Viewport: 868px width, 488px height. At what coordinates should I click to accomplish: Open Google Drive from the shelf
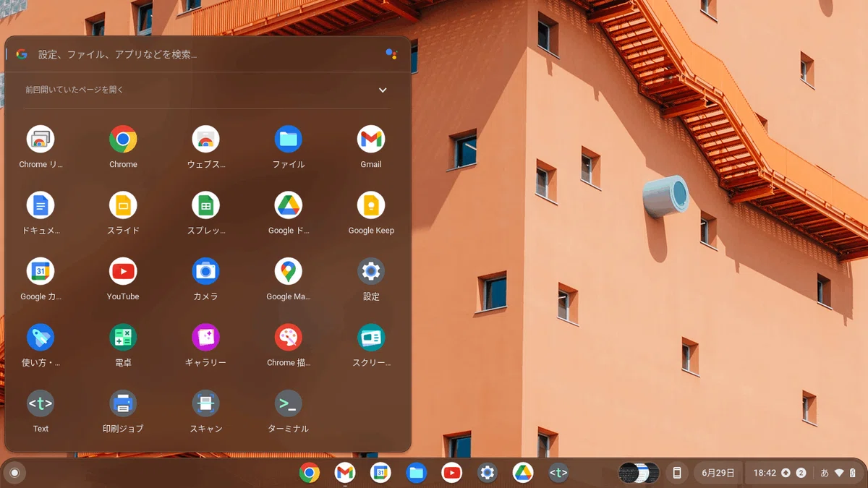pyautogui.click(x=523, y=473)
